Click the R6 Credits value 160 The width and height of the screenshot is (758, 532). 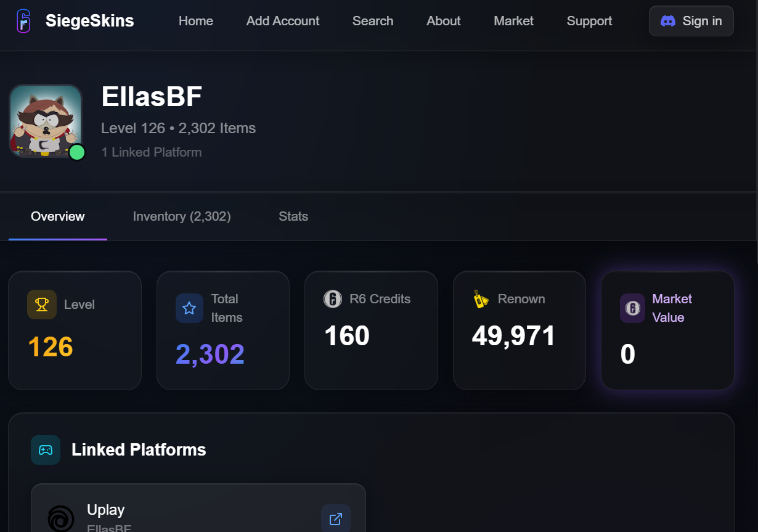(347, 336)
